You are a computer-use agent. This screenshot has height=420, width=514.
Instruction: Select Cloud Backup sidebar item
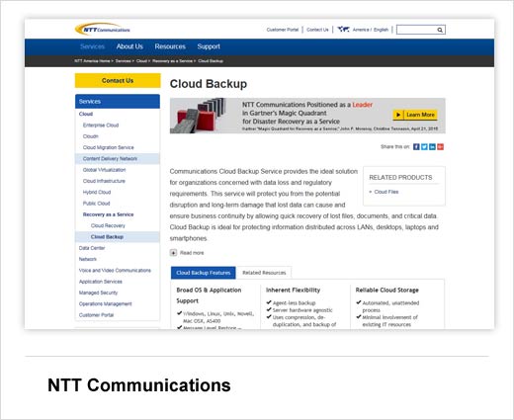pyautogui.click(x=118, y=237)
